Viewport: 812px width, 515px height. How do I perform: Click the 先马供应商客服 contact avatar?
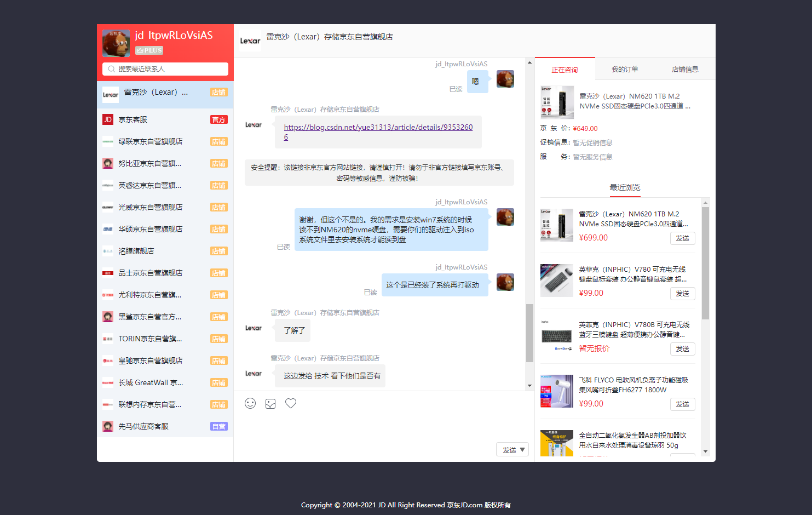[108, 426]
